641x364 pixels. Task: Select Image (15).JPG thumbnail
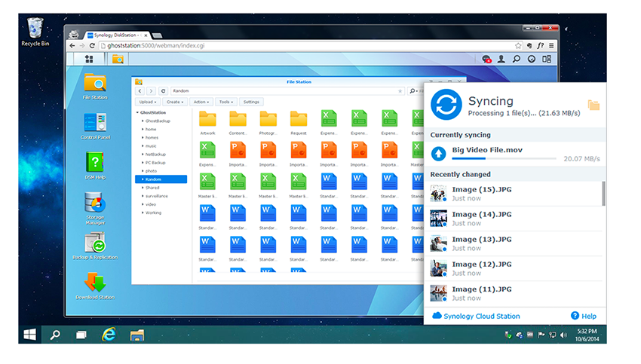click(438, 194)
